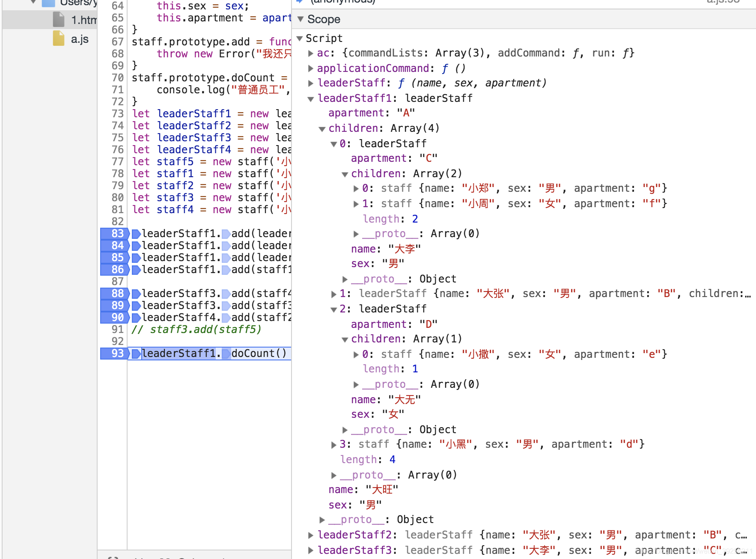Click inline breakpoint marker before leaderStaff1 on line 93
This screenshot has width=756, height=559.
coord(136,354)
